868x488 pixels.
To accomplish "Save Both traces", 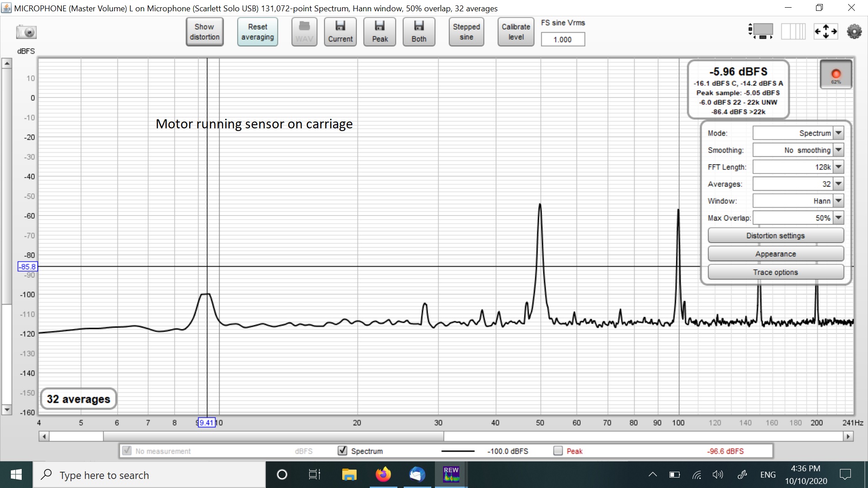I will coord(419,32).
